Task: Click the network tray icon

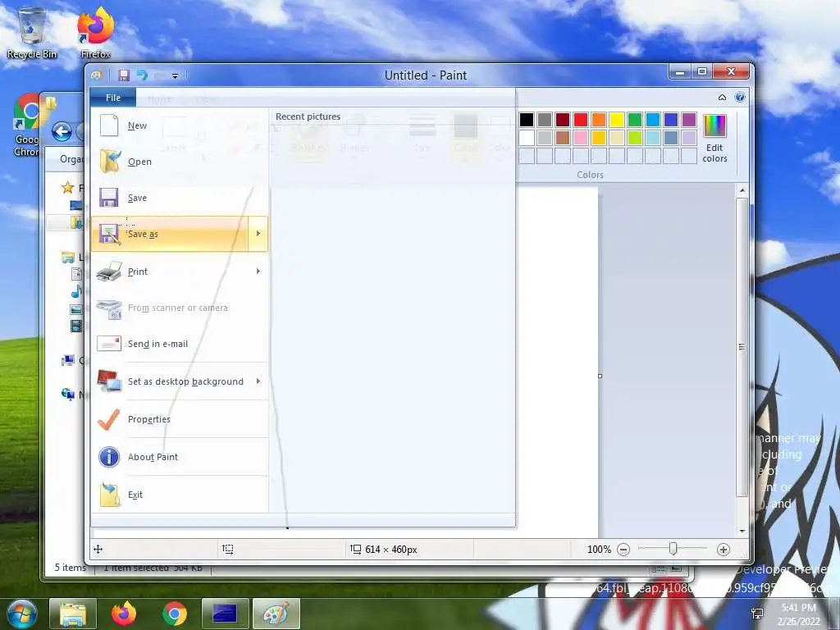Action: [757, 614]
